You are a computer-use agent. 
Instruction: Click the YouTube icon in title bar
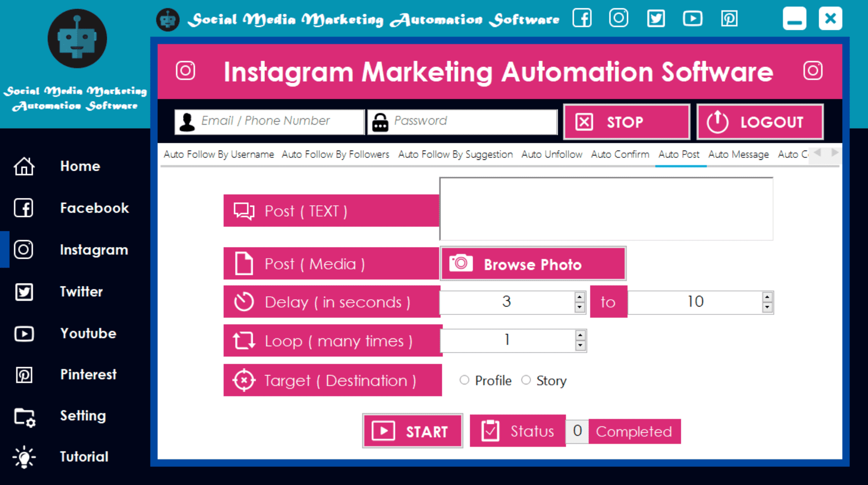click(693, 19)
